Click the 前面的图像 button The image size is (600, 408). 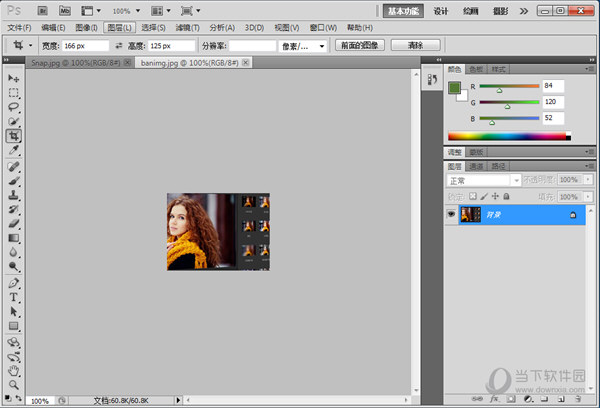(x=359, y=46)
